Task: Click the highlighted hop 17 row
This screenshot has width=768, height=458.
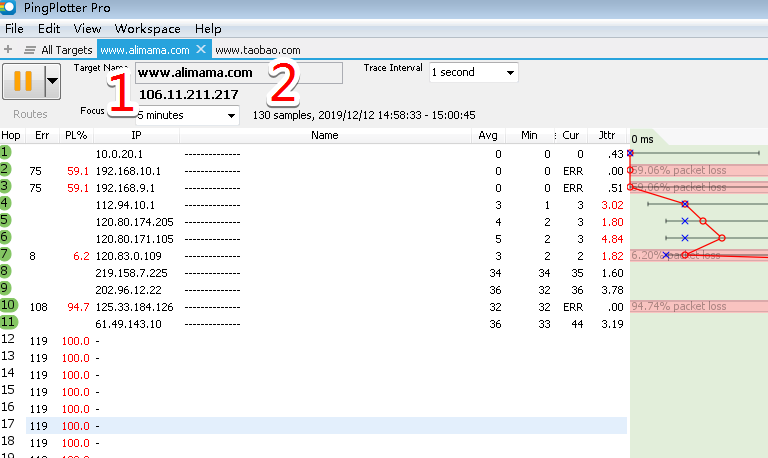Action: point(326,426)
